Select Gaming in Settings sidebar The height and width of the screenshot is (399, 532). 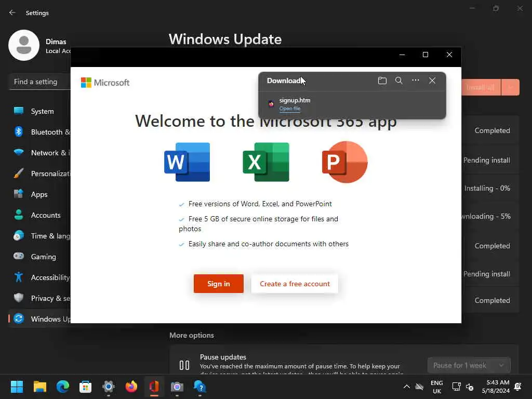39,257
